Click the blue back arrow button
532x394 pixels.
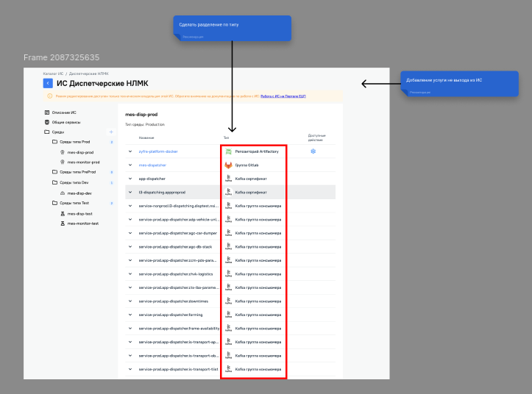pyautogui.click(x=48, y=83)
